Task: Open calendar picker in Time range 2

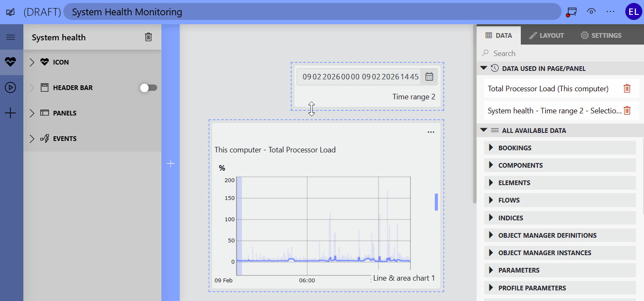Action: pos(429,77)
